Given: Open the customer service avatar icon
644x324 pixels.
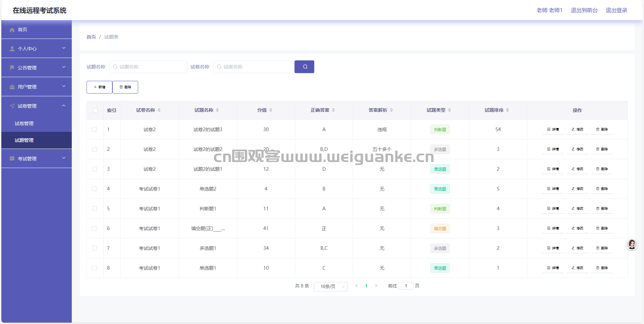Looking at the screenshot, I should point(632,245).
